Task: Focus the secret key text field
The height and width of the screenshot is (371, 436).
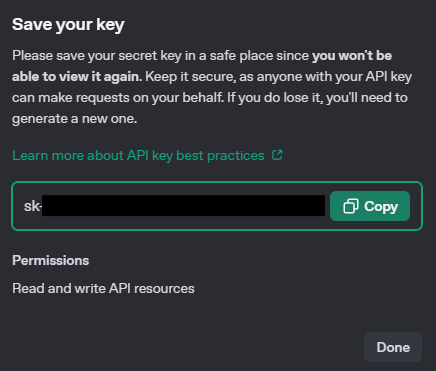Action: [x=217, y=206]
